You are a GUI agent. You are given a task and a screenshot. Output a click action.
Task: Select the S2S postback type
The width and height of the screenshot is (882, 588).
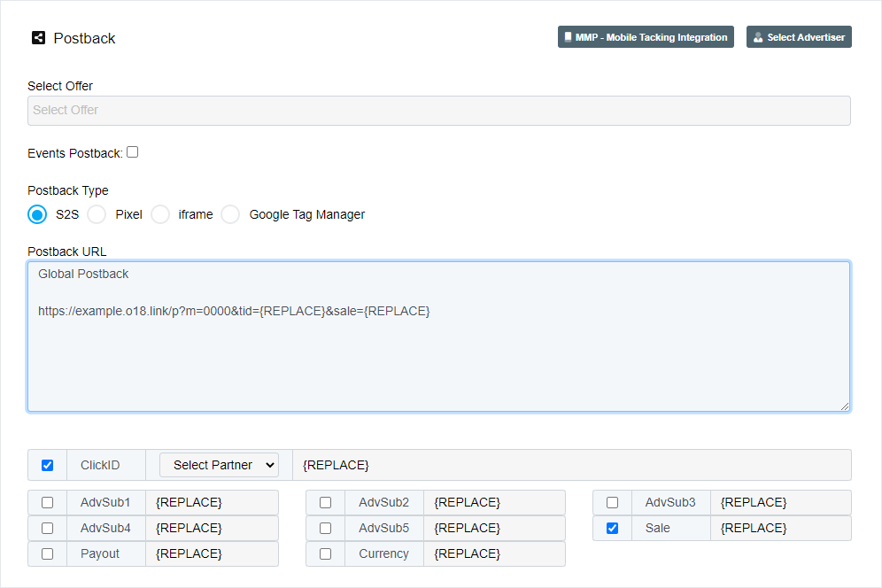click(37, 214)
